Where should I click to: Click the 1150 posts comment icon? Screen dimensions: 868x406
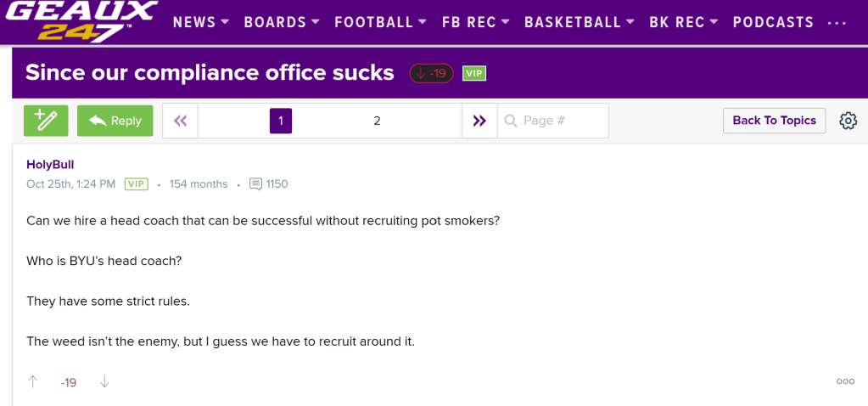pyautogui.click(x=256, y=184)
